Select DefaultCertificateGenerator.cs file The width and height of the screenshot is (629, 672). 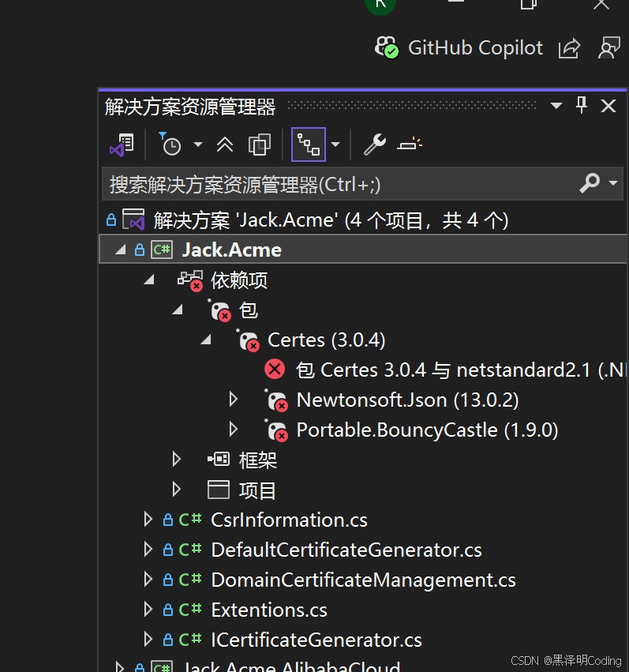[346, 550]
